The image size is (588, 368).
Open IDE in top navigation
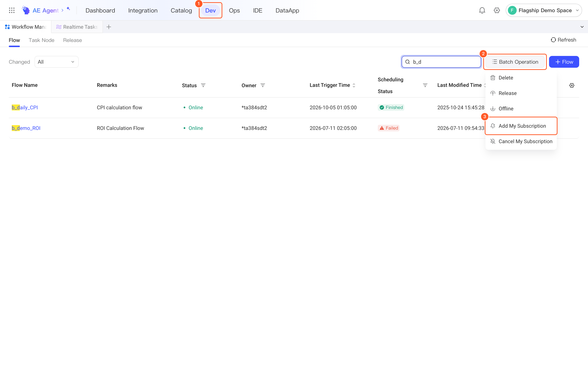coord(258,10)
